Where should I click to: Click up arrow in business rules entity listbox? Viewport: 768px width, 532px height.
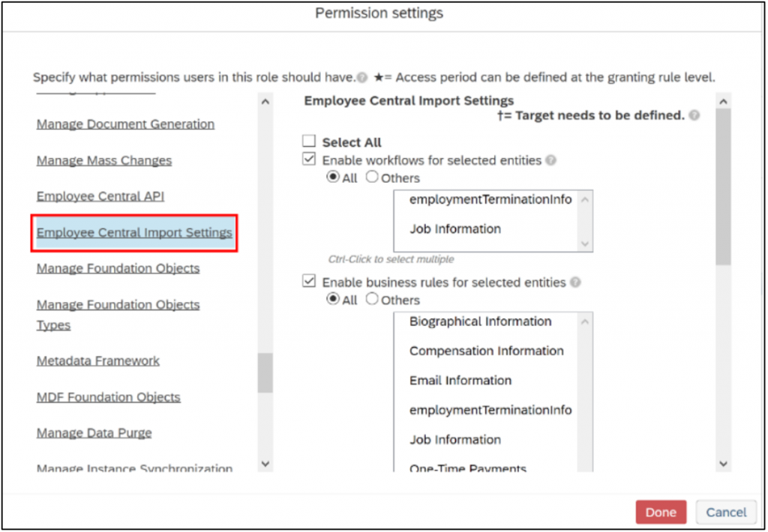click(x=585, y=321)
